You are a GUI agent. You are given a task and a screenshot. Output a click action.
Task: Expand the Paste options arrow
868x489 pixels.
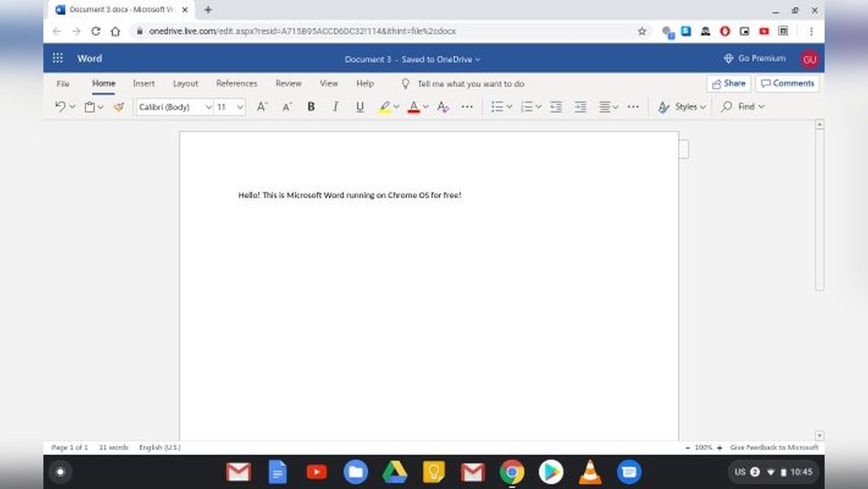pos(100,107)
